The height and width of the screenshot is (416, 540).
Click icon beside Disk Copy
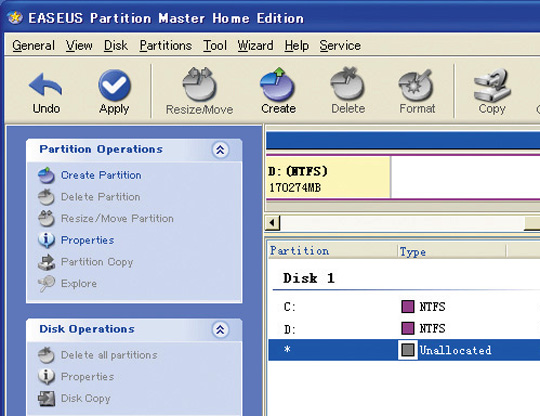tap(46, 398)
